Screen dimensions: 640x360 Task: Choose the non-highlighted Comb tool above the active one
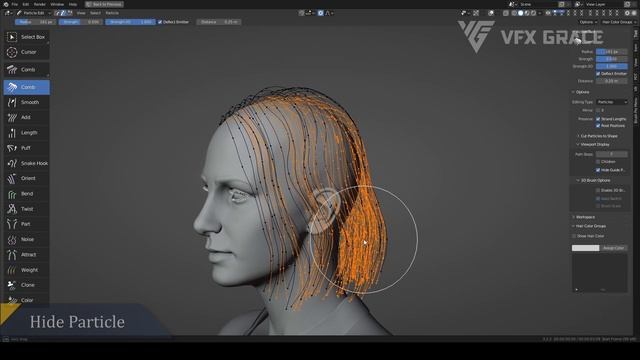(27, 70)
